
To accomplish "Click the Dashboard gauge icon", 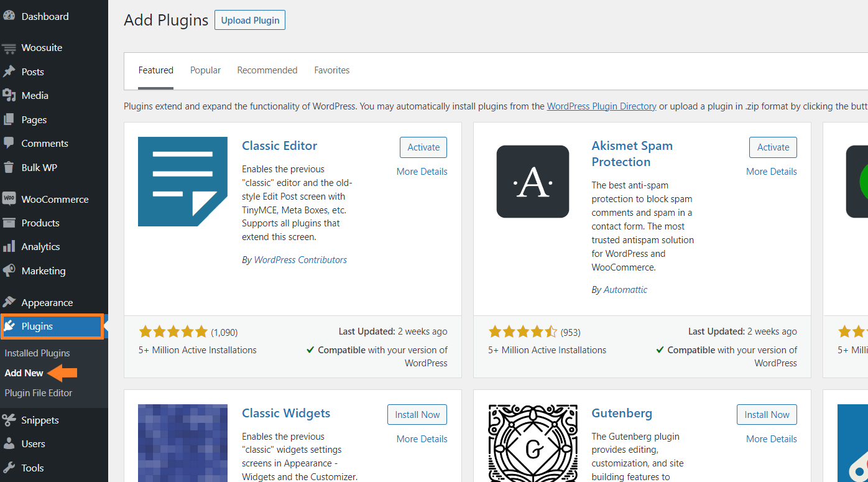I will [x=9, y=16].
